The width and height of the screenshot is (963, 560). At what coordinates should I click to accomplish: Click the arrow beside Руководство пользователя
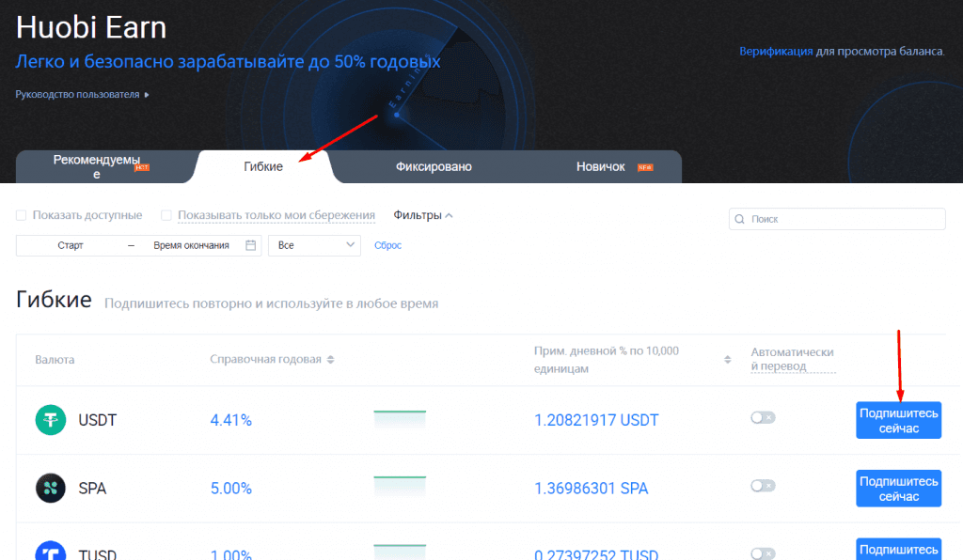coord(146,95)
